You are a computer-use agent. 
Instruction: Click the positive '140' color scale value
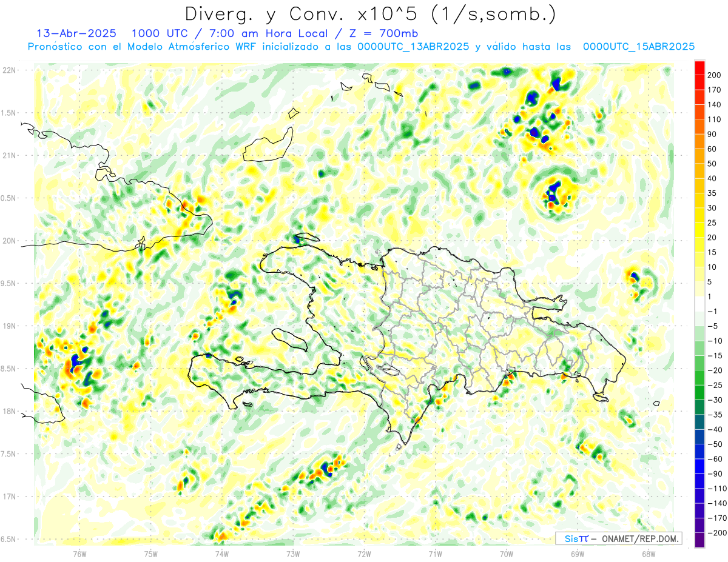pos(714,105)
